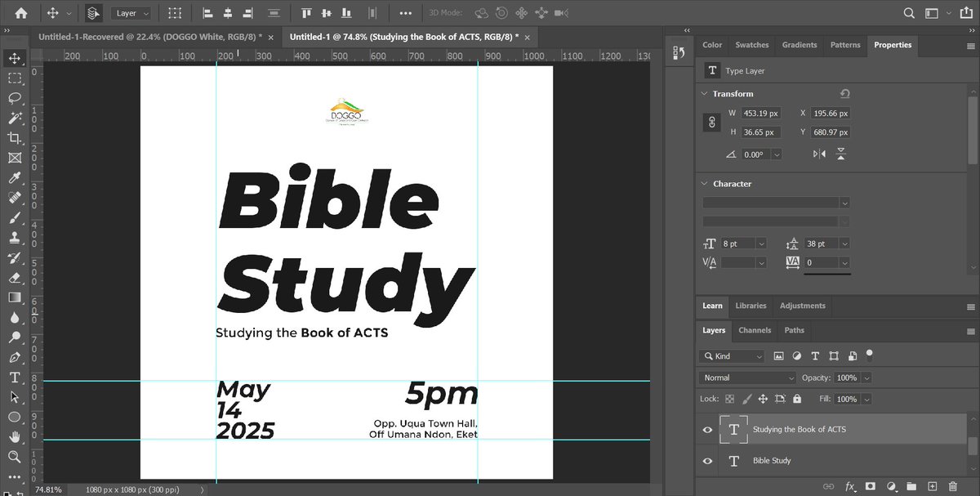Toggle the layer filtering switch
This screenshot has width=980, height=496.
click(x=870, y=355)
